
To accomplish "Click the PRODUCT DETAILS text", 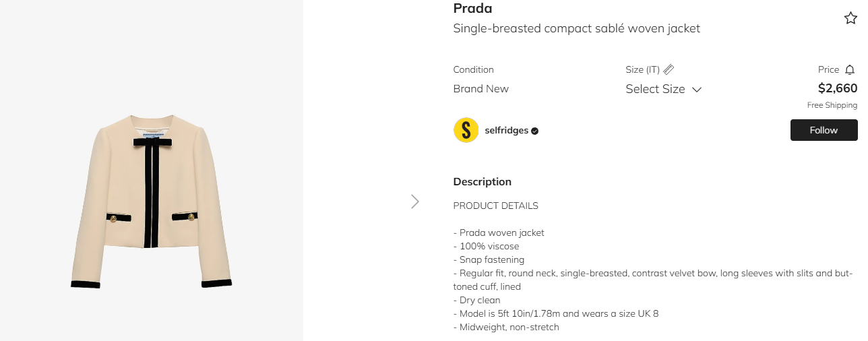I will tap(495, 206).
